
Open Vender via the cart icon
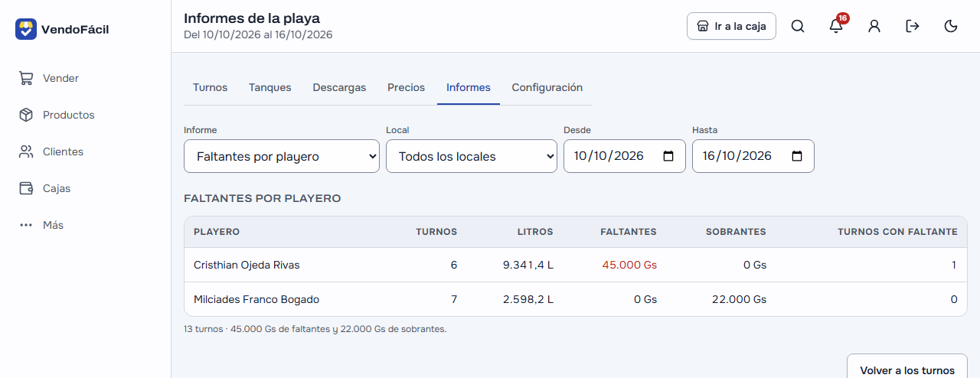[x=26, y=78]
